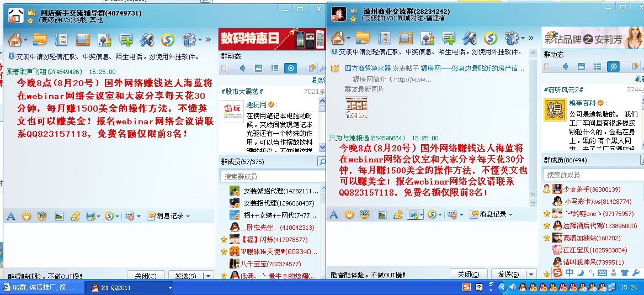The width and height of the screenshot is (644, 295).
Task: Switch to announcement speaker tab in 网店新手交流辅导群 群动态
Action: [242, 68]
